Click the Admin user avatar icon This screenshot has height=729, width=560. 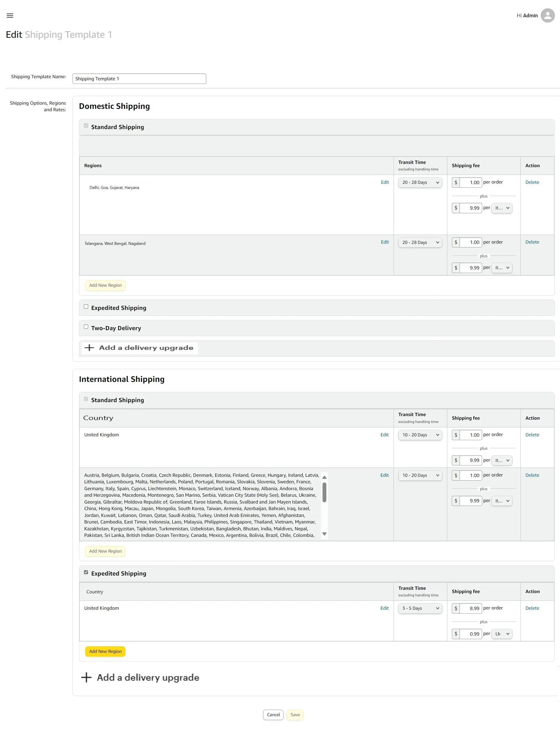(547, 15)
